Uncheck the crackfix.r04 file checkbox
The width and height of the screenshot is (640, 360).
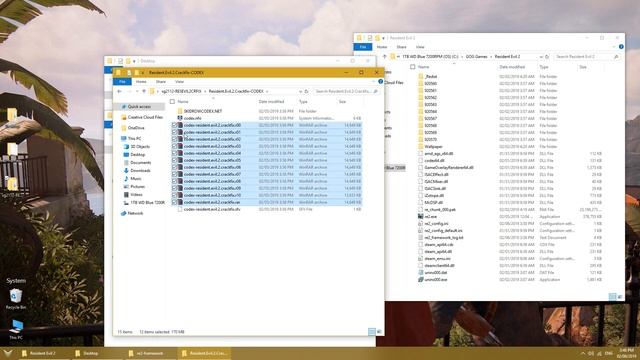coord(174,153)
